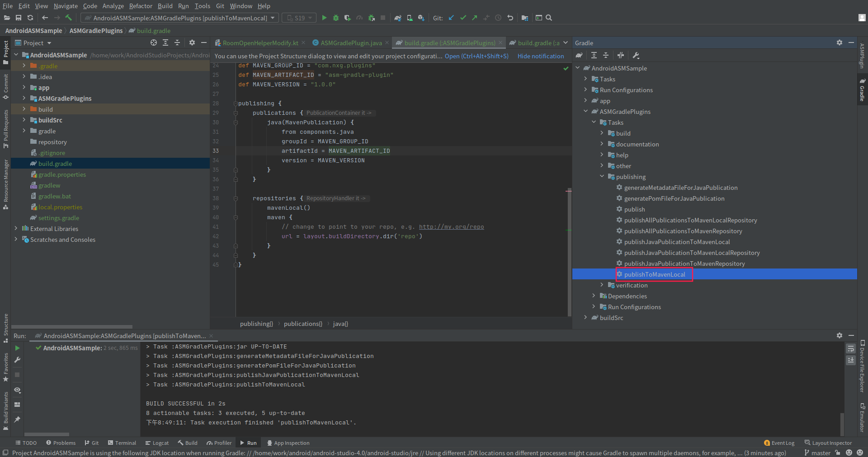Screen dimensions: 868x457
Task: Open the S19 device selector dropdown
Action: [299, 18]
